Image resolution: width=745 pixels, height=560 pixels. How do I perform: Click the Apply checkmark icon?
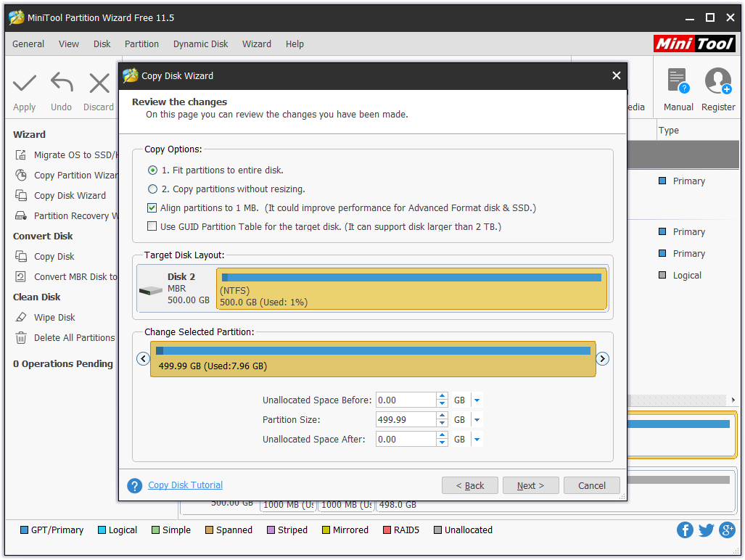click(24, 83)
